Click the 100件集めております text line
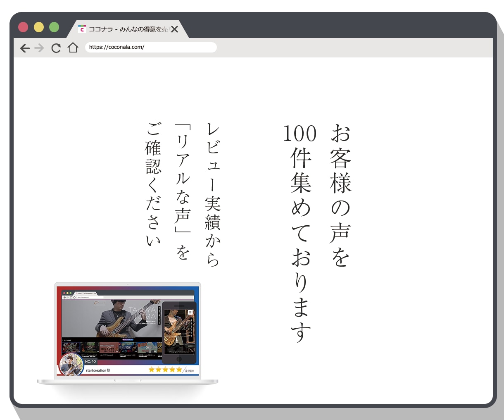 [300, 234]
